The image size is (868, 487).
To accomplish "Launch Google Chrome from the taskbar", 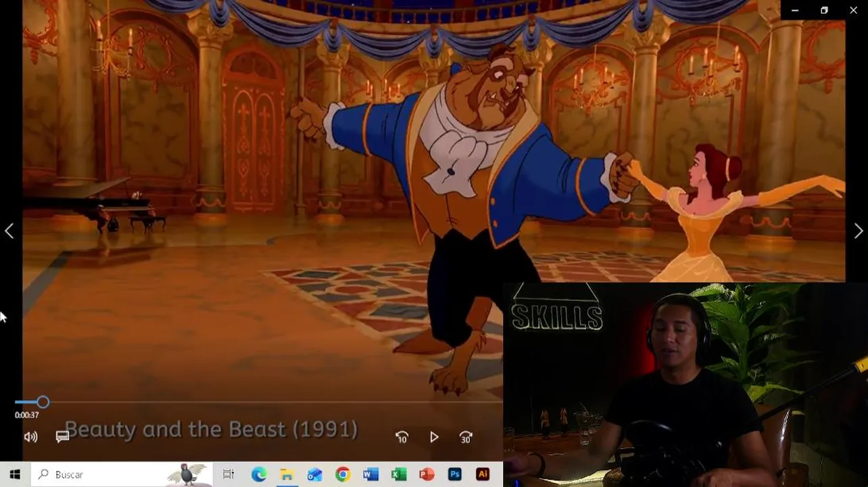I will pyautogui.click(x=343, y=475).
